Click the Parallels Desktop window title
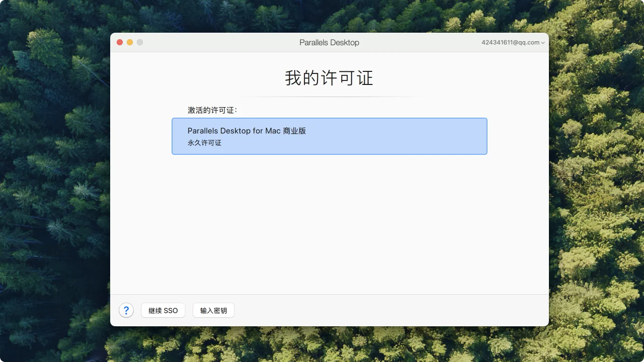The width and height of the screenshot is (644, 362). [x=329, y=43]
